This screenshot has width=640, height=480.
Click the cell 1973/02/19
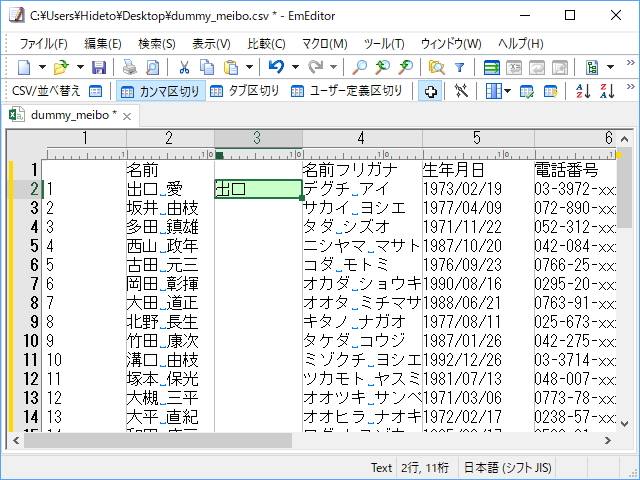[478, 189]
